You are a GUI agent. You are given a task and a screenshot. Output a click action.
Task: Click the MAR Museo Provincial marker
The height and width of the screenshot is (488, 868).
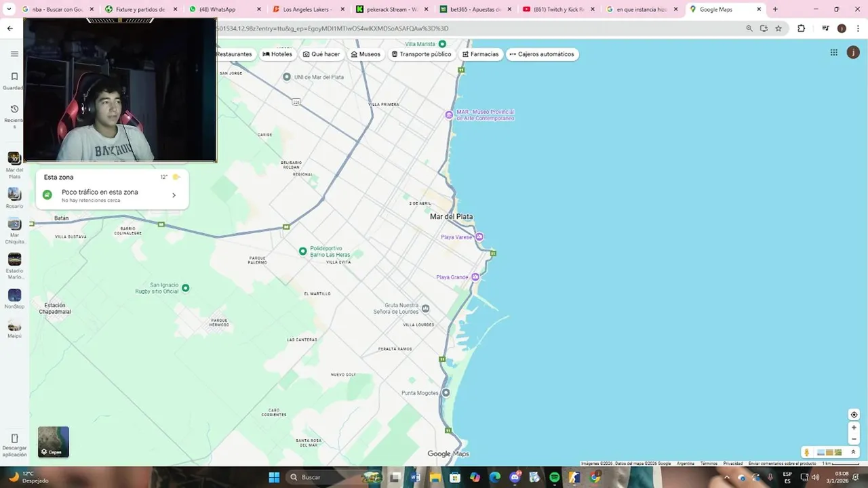(449, 115)
